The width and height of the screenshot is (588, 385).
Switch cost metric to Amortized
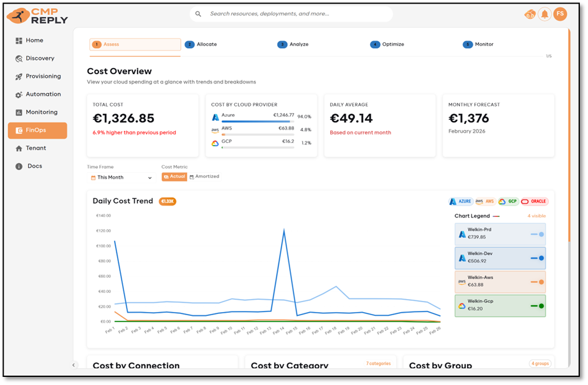pos(204,177)
